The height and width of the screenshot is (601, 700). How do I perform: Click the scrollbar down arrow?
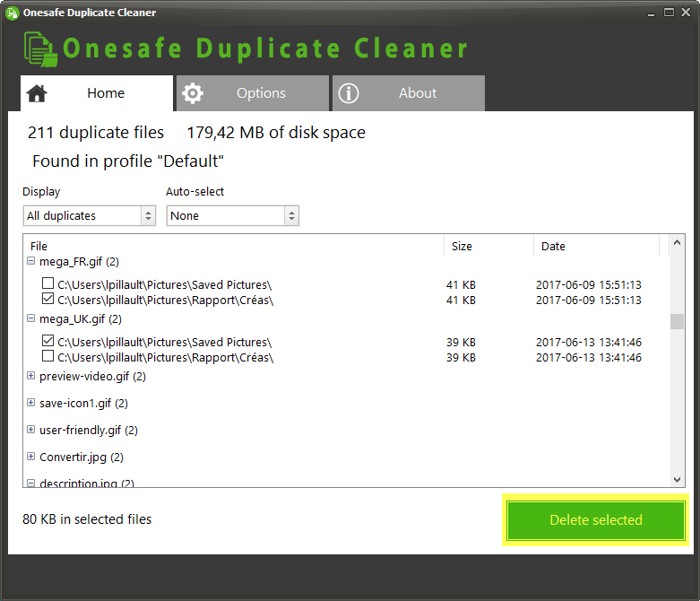pyautogui.click(x=677, y=480)
